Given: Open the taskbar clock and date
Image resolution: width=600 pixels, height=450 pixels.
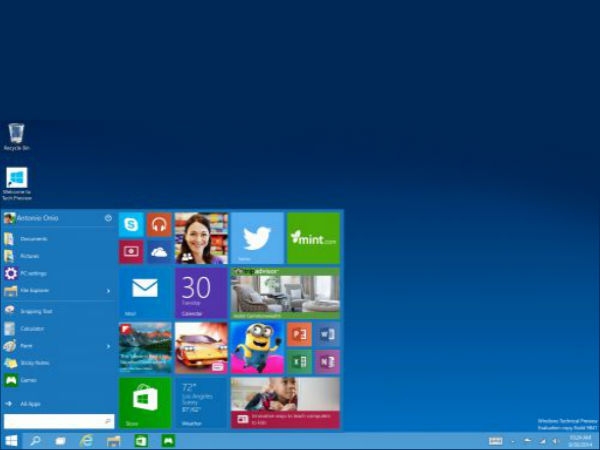Looking at the screenshot, I should (580, 441).
